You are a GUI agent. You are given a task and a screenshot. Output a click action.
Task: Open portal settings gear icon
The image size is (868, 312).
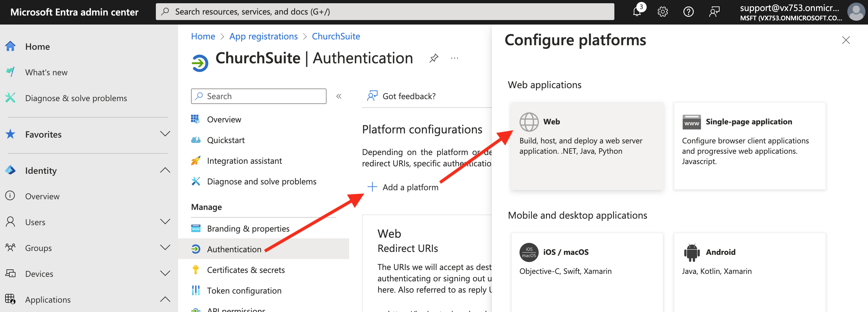click(x=662, y=12)
